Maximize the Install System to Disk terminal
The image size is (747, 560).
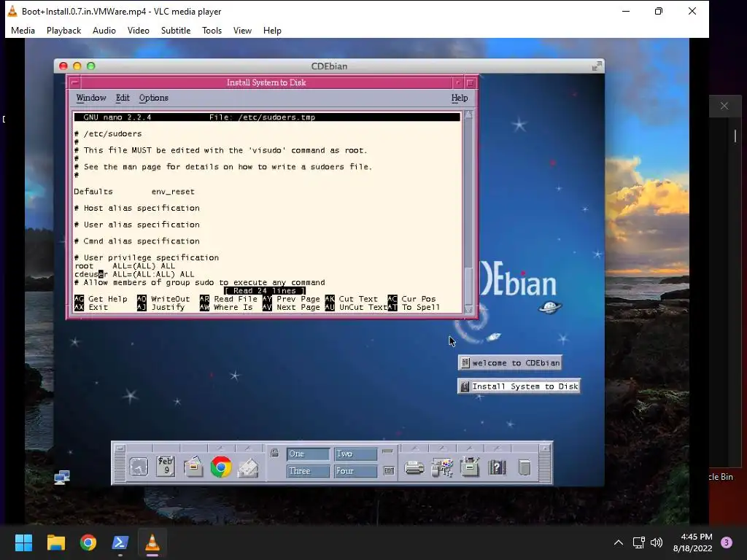pos(471,82)
